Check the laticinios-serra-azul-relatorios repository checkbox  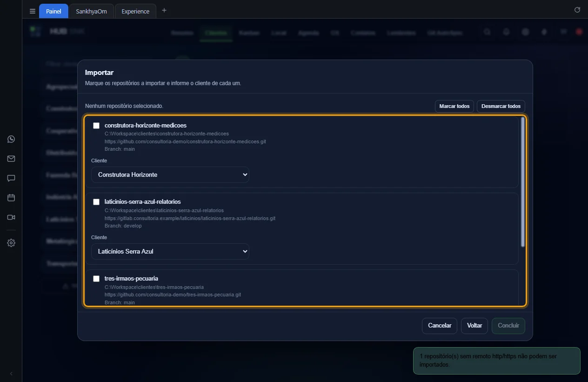pos(96,202)
